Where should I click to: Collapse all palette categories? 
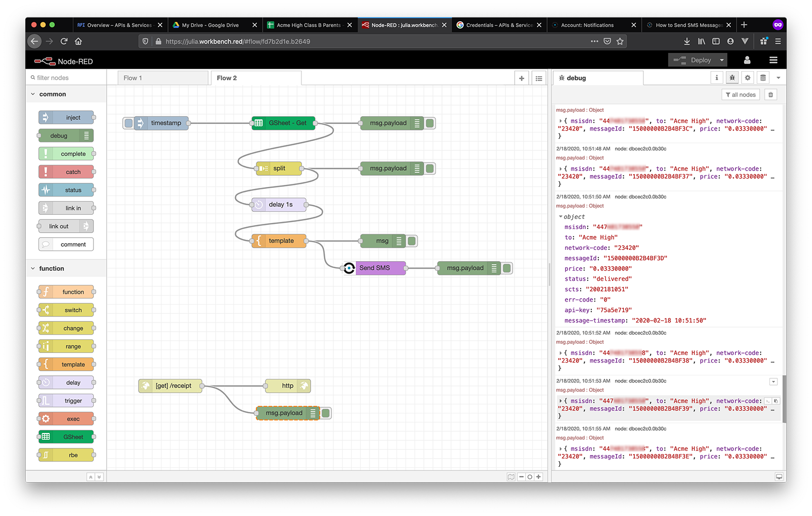[x=91, y=476]
